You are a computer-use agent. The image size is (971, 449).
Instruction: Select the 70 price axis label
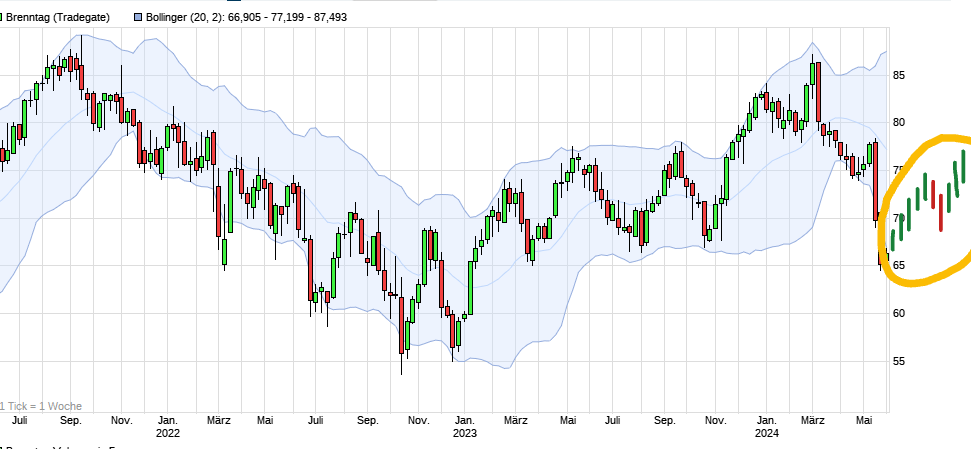899,218
